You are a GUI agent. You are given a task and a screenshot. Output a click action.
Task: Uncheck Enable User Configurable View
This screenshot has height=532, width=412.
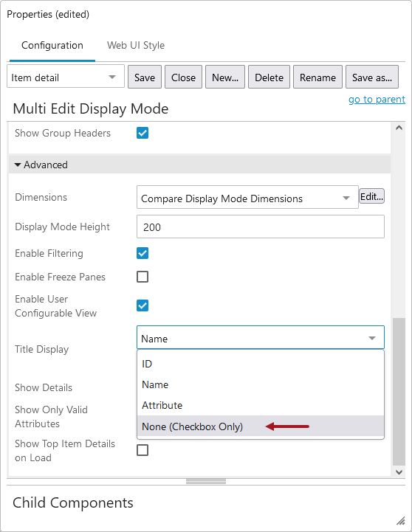(x=143, y=305)
